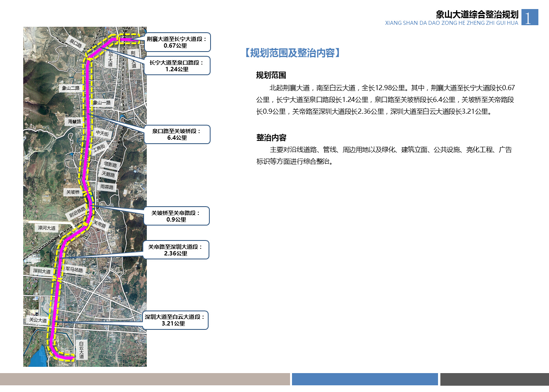This screenshot has width=549, height=392.
Task: Select the 象山二路 map label
Action: tap(71, 88)
